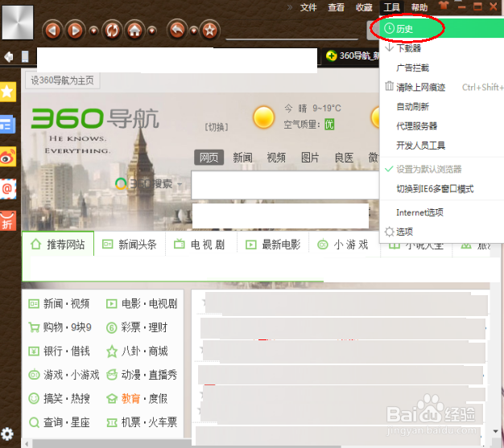Click the undo closed tab button
The width and height of the screenshot is (504, 448).
[x=177, y=31]
